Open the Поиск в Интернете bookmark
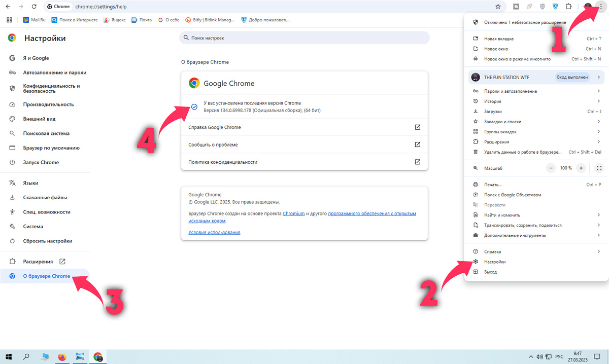The height and width of the screenshot is (364, 609). tap(74, 20)
